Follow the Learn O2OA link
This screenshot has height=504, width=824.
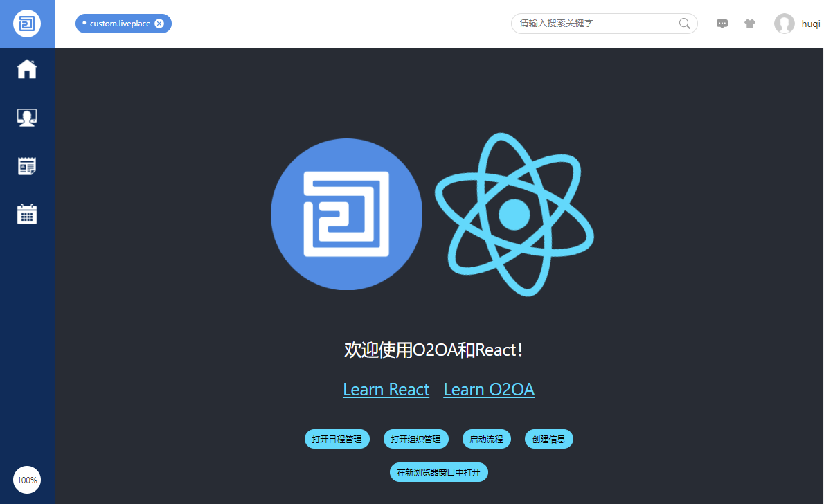tap(489, 390)
